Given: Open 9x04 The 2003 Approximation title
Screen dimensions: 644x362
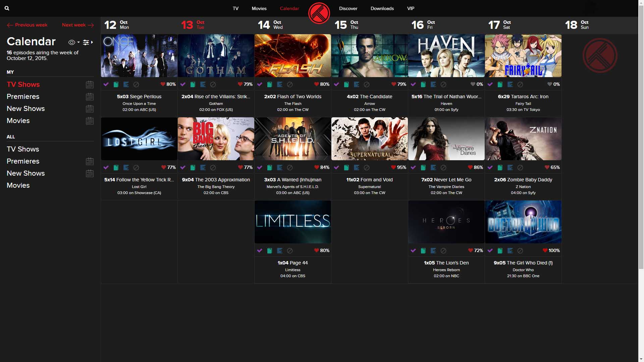Looking at the screenshot, I should (216, 180).
